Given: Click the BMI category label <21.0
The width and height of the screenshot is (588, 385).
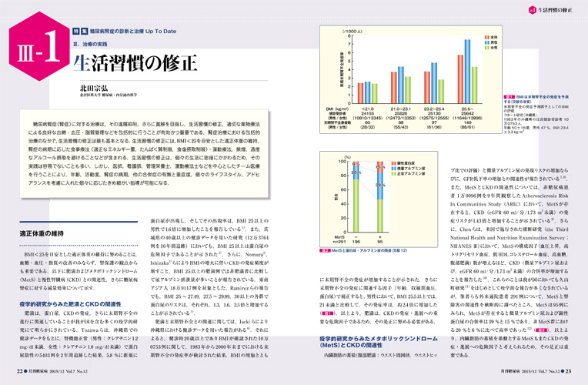Looking at the screenshot, I should [368, 109].
